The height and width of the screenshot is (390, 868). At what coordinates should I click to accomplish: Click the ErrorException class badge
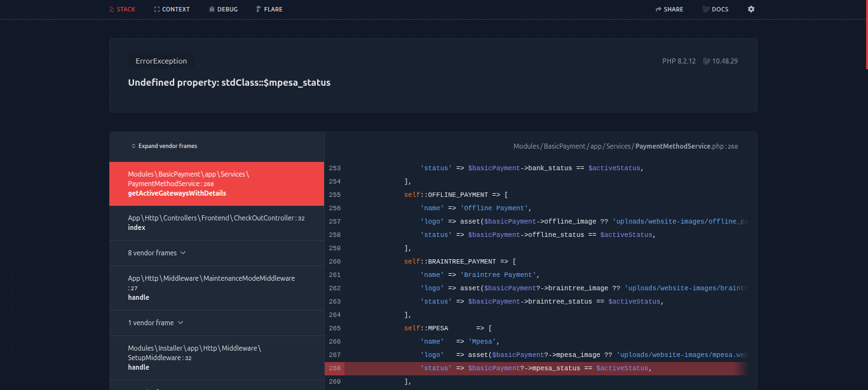coord(161,62)
